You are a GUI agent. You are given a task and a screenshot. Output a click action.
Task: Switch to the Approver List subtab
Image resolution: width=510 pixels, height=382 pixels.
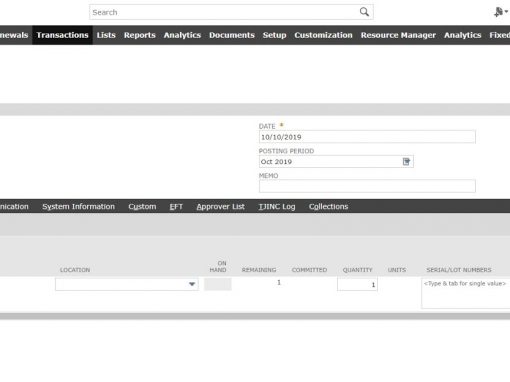tap(220, 207)
